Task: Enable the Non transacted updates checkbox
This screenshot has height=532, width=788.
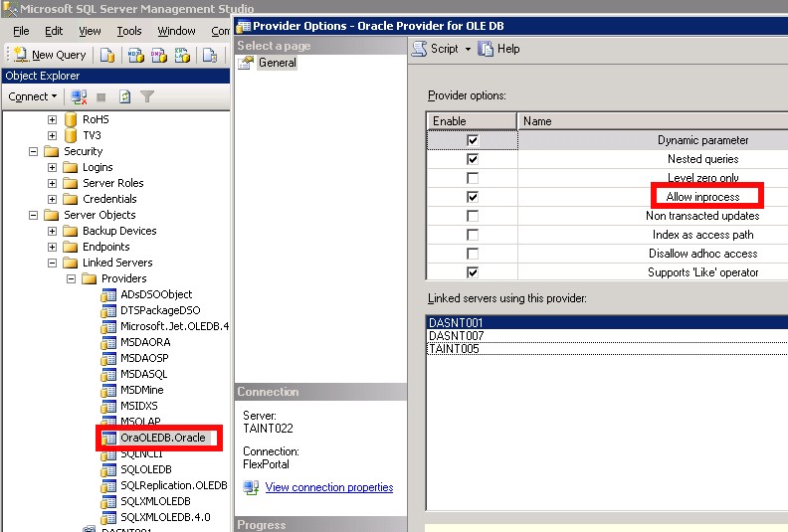Action: [473, 216]
